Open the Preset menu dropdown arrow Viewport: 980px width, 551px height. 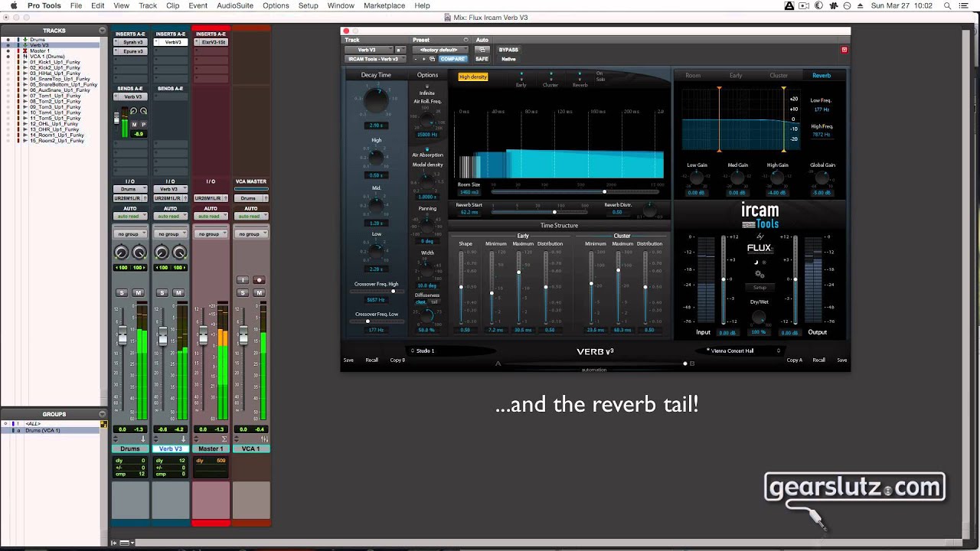(465, 40)
